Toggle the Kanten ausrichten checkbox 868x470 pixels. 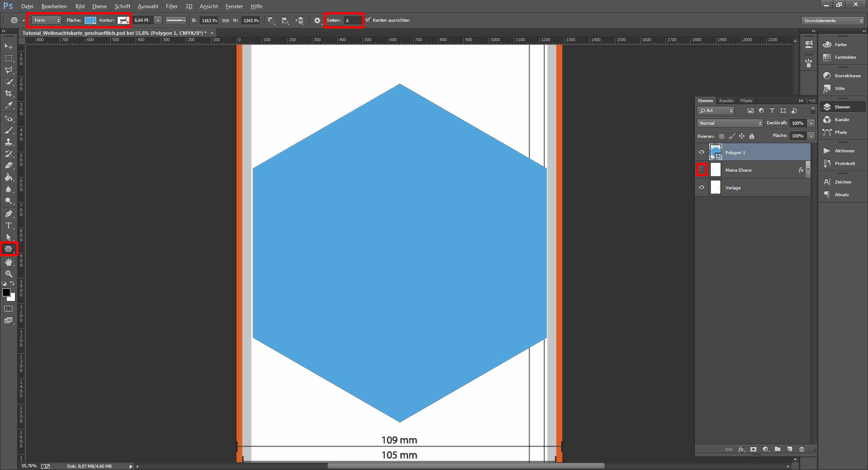coord(368,20)
